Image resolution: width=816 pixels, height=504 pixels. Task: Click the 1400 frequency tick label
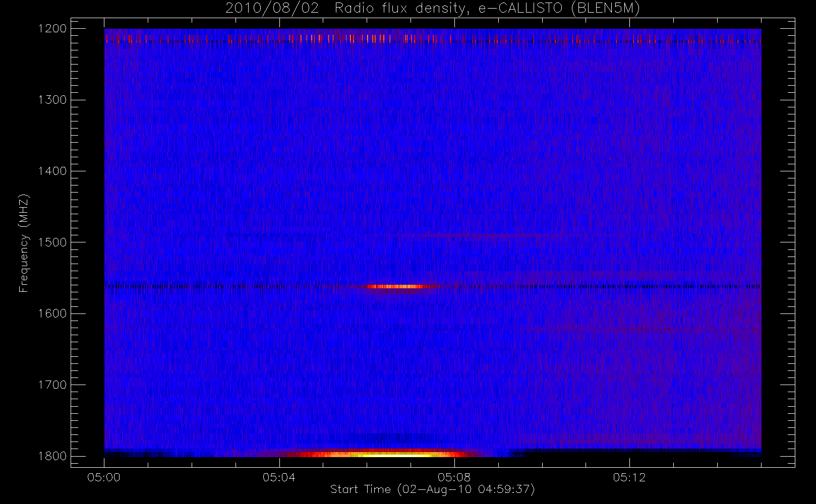pyautogui.click(x=52, y=171)
